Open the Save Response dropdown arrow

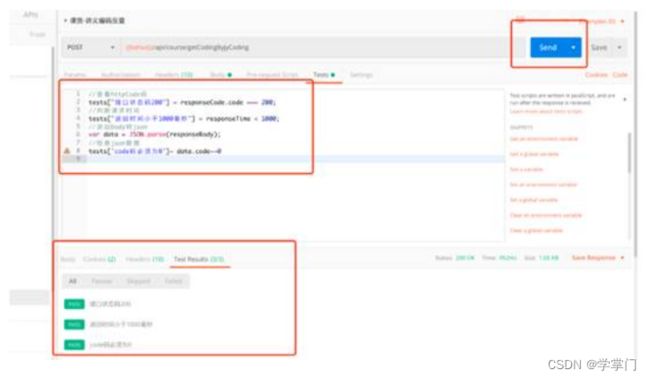[x=622, y=258]
